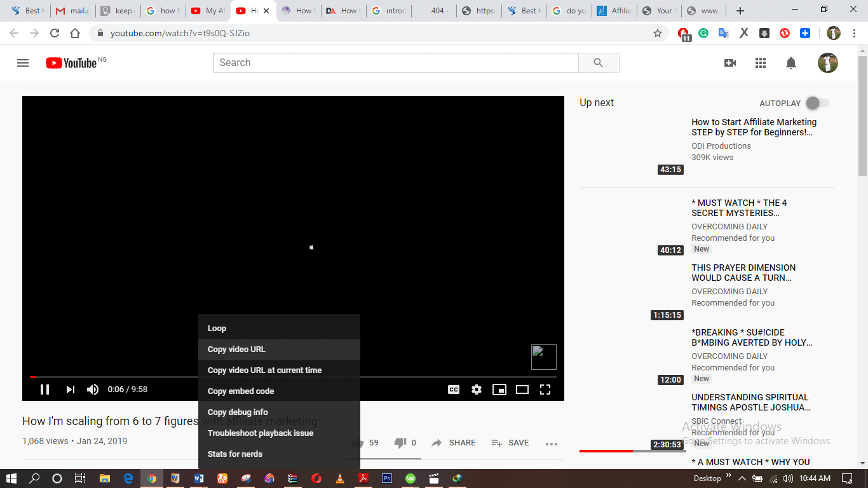Pause the video with the pause button
The image size is (868, 488).
pos(44,390)
